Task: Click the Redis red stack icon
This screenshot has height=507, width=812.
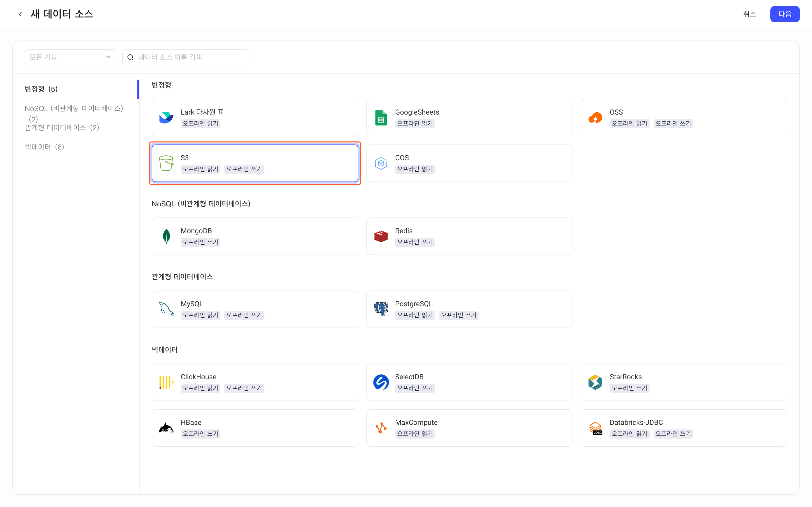Action: coord(381,236)
